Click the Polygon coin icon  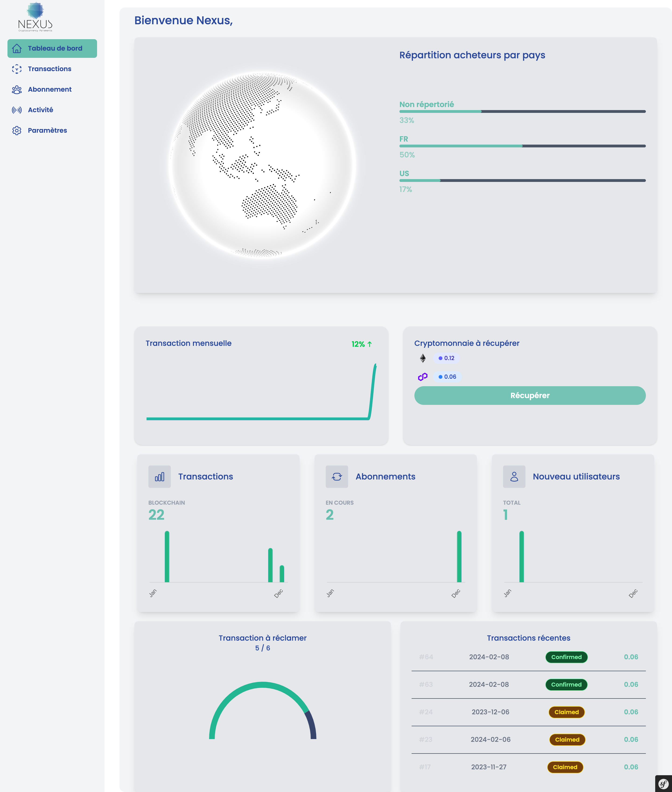[423, 377]
